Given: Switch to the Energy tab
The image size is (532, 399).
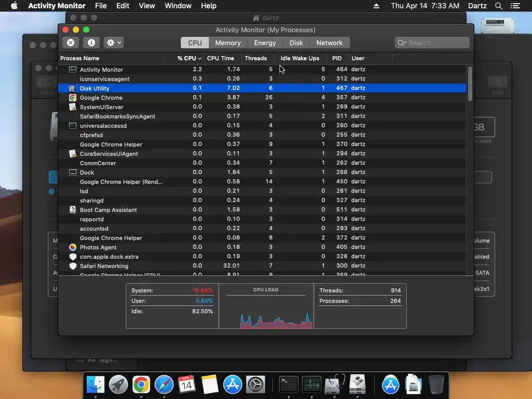Looking at the screenshot, I should (x=264, y=43).
